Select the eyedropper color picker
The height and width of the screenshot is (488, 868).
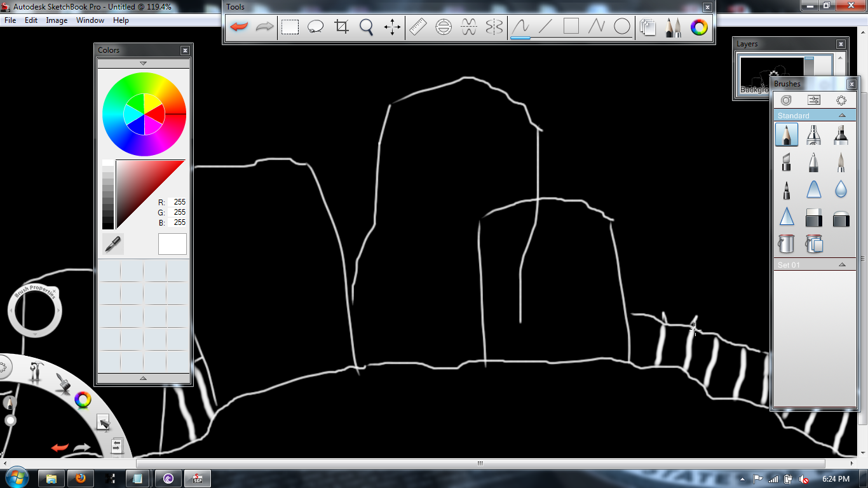112,244
